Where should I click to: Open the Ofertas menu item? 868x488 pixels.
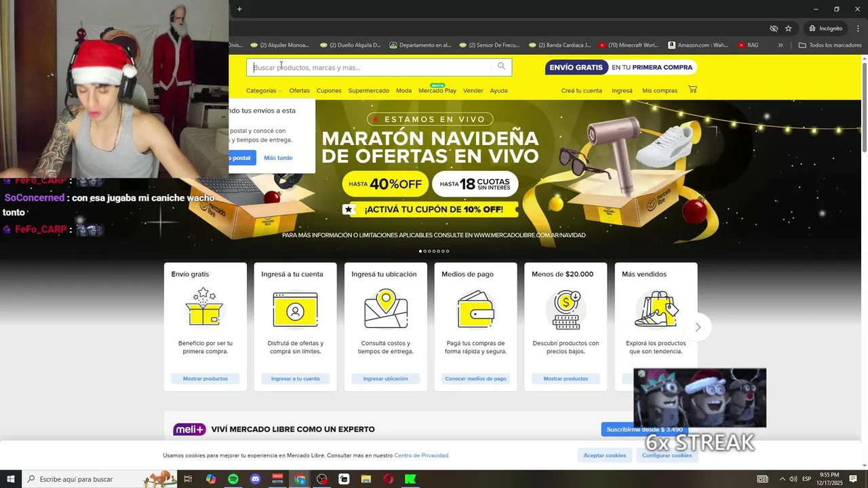point(299,91)
